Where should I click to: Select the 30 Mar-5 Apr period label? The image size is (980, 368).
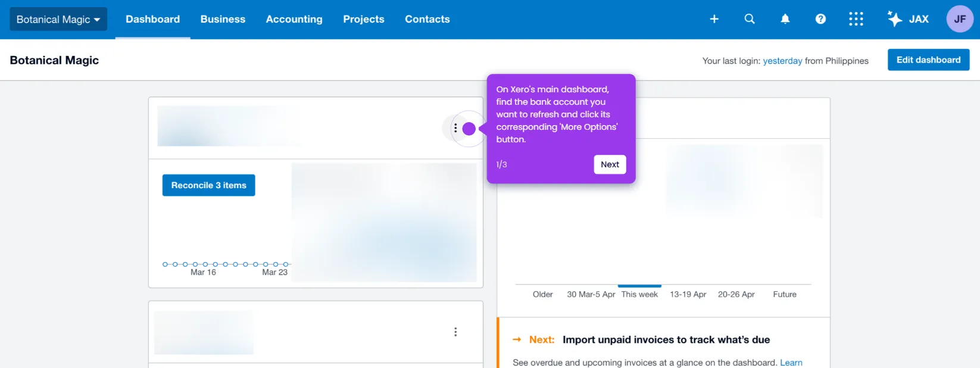[x=591, y=294]
